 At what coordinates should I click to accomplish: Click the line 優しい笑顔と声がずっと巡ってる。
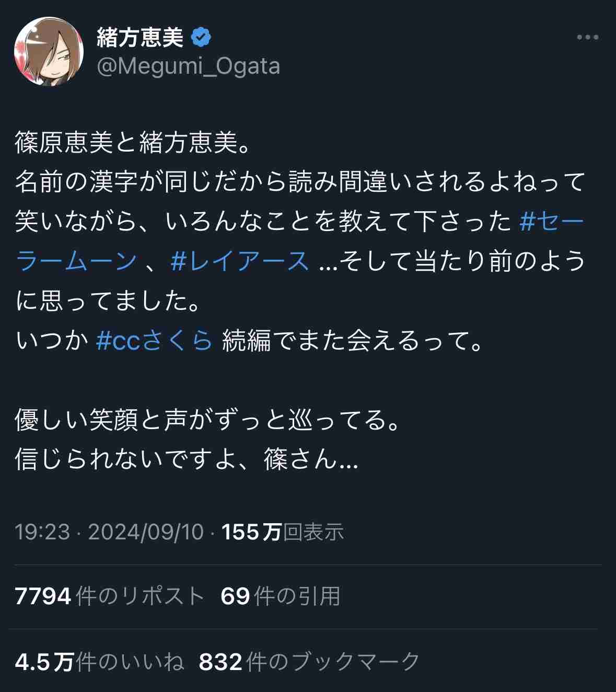(x=208, y=420)
